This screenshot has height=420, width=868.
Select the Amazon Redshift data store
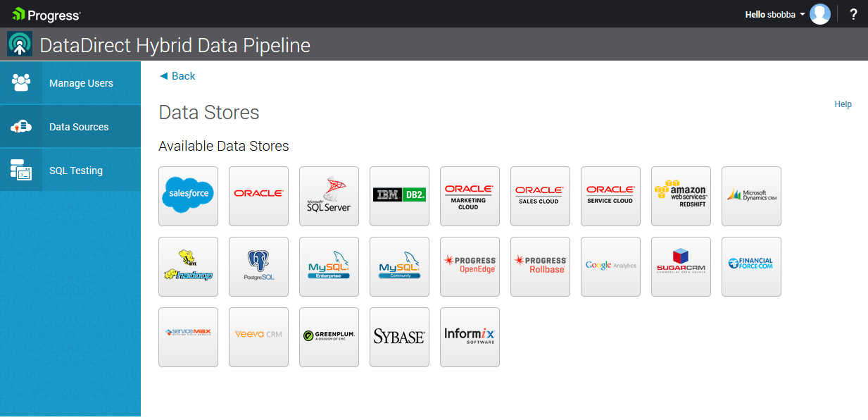pos(681,196)
